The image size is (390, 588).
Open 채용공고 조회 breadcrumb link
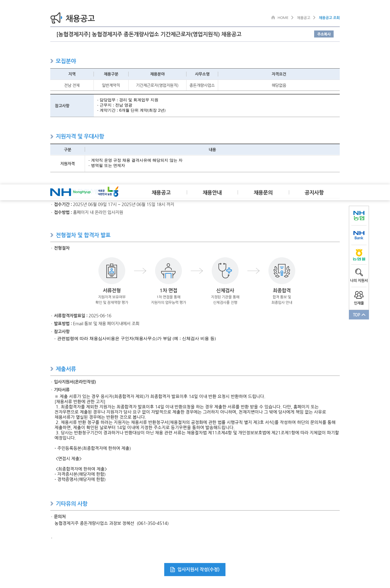pos(329,18)
